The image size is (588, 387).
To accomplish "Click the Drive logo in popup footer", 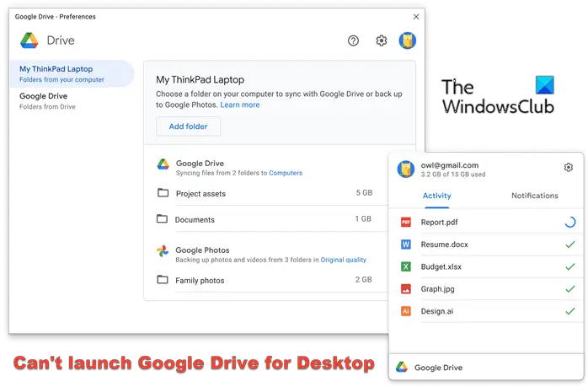I will [x=402, y=367].
